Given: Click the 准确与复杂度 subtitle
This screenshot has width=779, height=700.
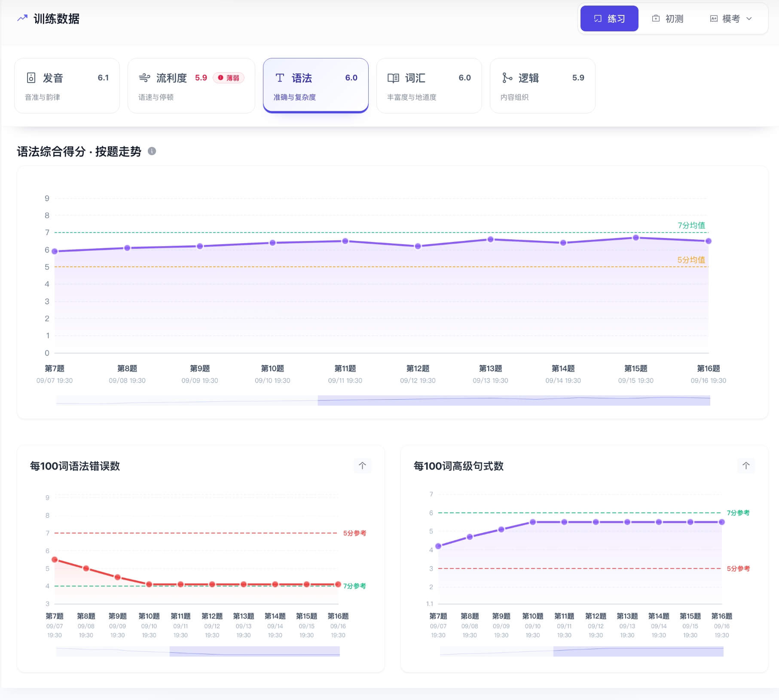Looking at the screenshot, I should tap(295, 97).
